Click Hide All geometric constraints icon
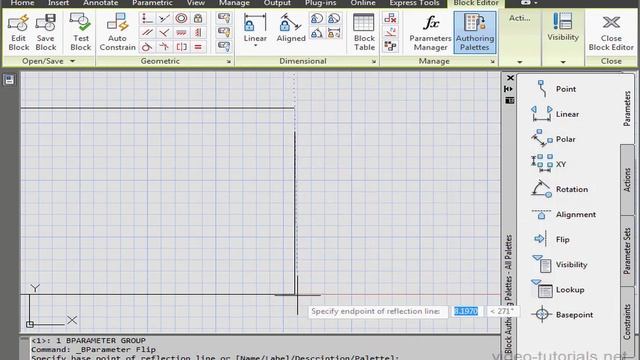Image resolution: width=640 pixels, height=360 pixels. click(x=224, y=46)
